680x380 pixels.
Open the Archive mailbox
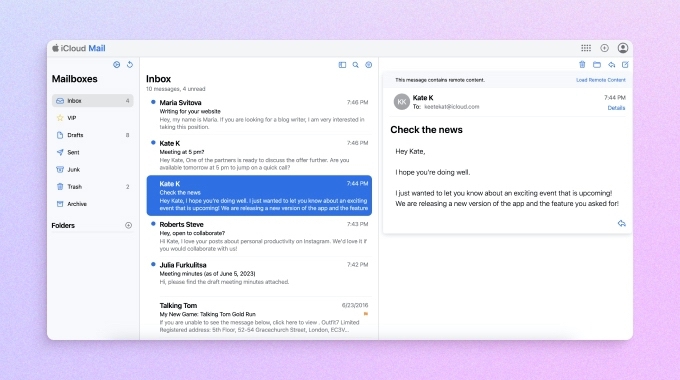pyautogui.click(x=93, y=204)
